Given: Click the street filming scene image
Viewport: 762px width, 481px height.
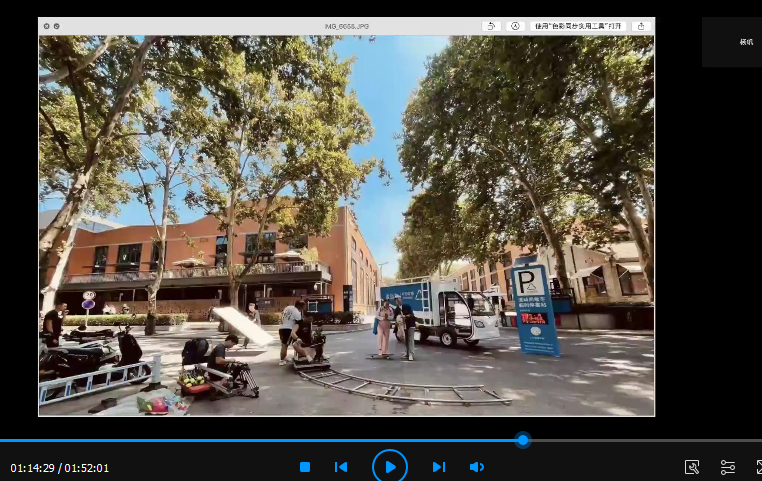Looking at the screenshot, I should click(x=346, y=225).
